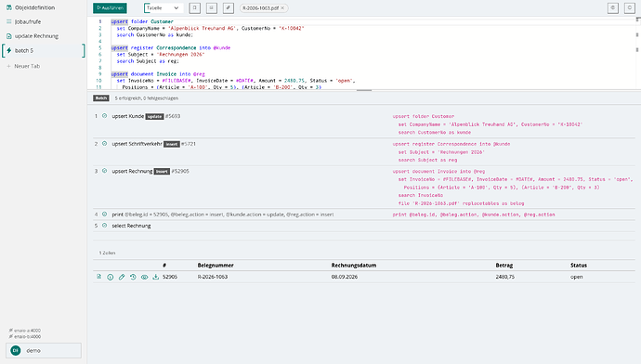The image size is (641, 364).
Task: Click the Jobaufrufe list icon
Action: pyautogui.click(x=9, y=21)
